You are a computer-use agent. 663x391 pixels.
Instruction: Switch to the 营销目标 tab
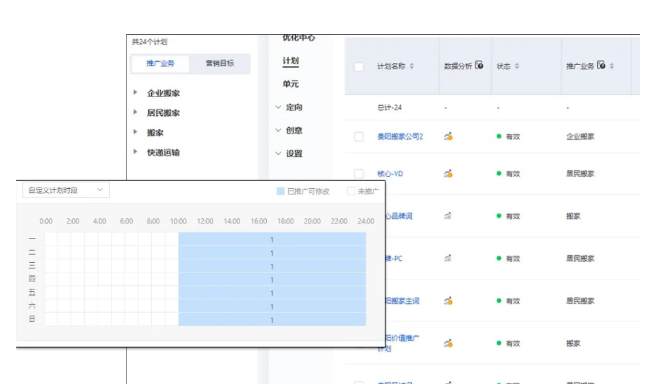(x=220, y=63)
